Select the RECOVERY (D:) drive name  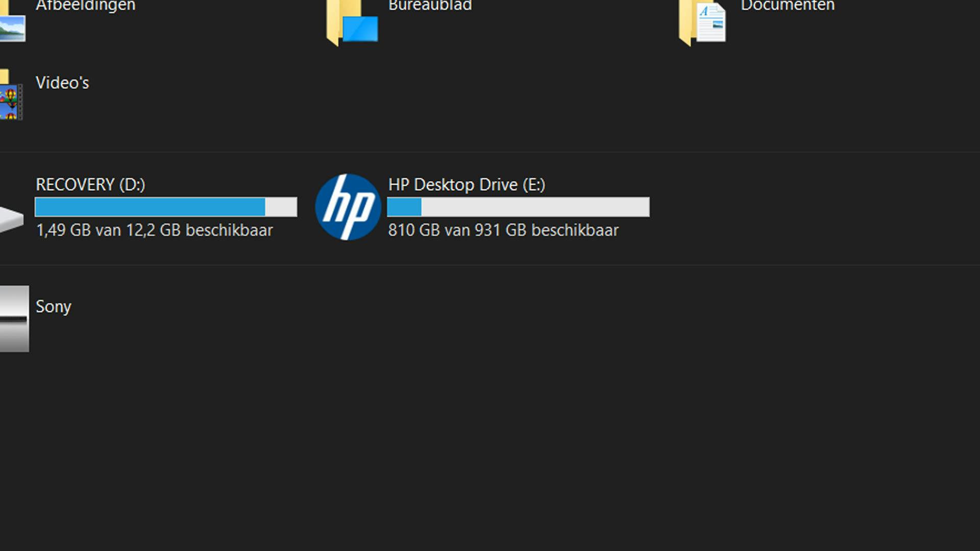(90, 185)
